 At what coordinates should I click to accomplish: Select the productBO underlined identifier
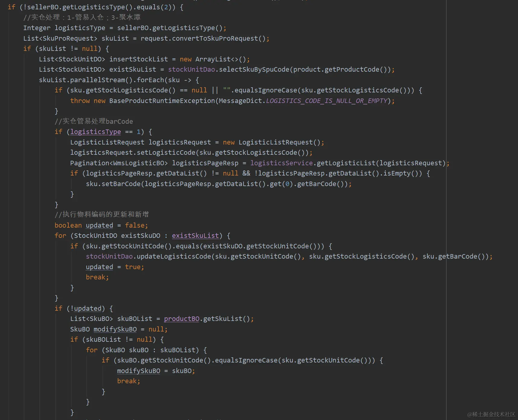tap(181, 319)
